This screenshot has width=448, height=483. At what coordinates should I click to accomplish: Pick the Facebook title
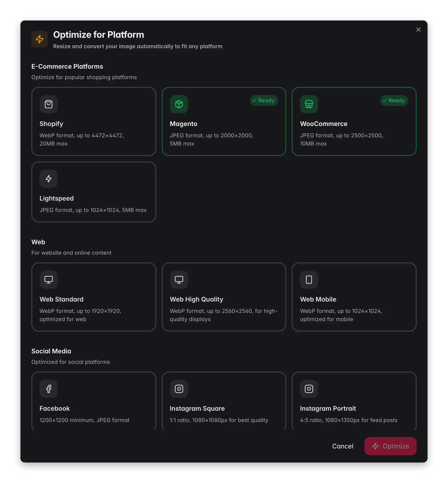click(x=55, y=408)
